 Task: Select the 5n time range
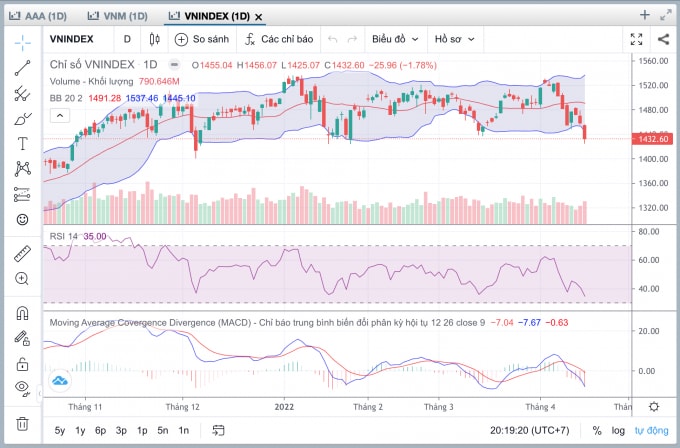coord(163,431)
